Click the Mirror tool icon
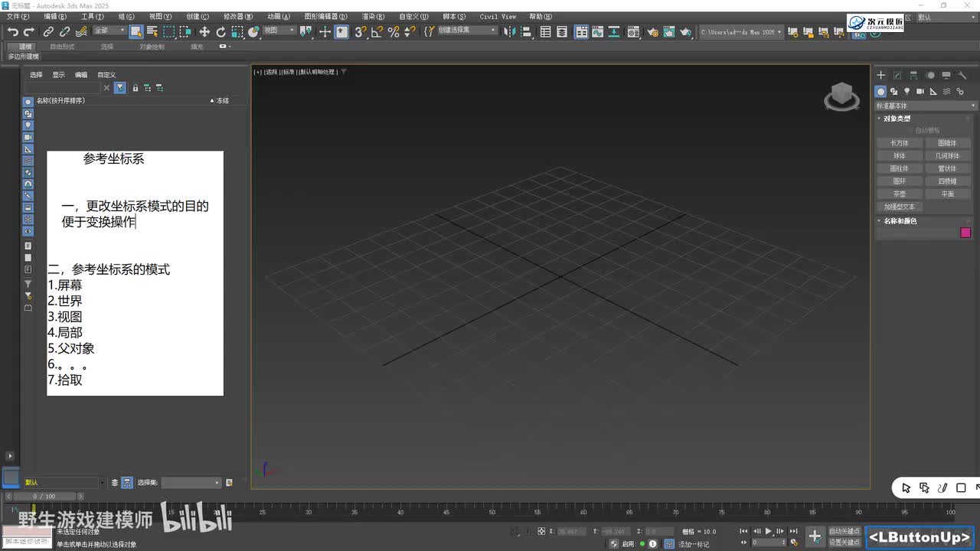The height and width of the screenshot is (551, 980). [511, 31]
